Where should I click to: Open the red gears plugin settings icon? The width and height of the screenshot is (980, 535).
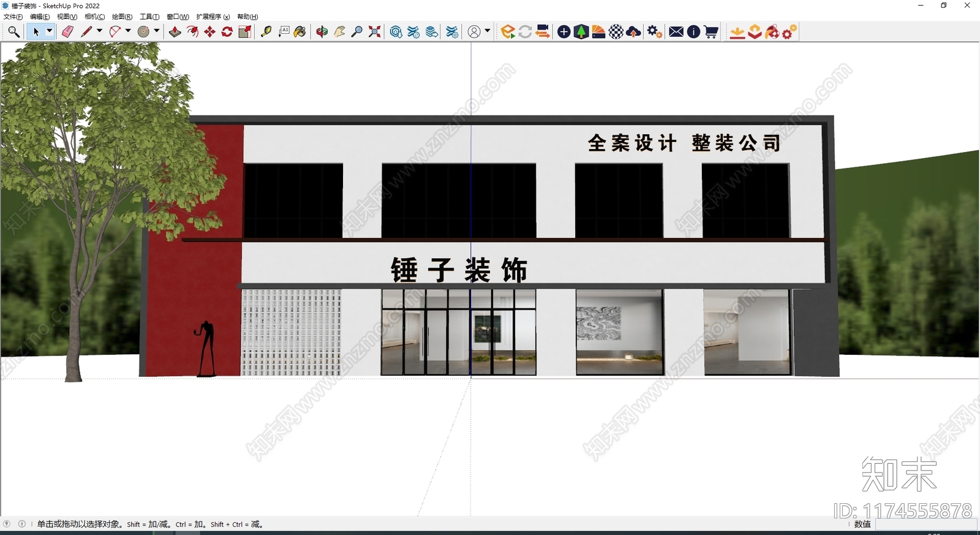coord(790,32)
